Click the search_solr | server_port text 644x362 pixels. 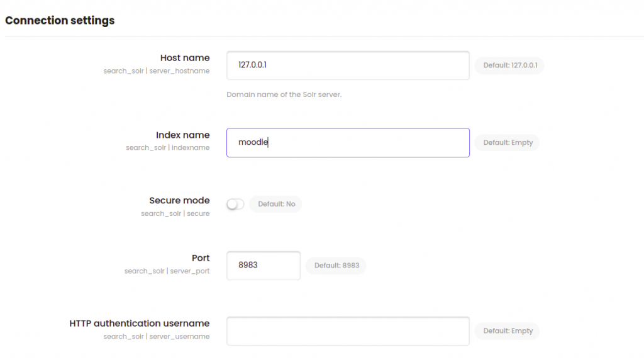(x=167, y=271)
